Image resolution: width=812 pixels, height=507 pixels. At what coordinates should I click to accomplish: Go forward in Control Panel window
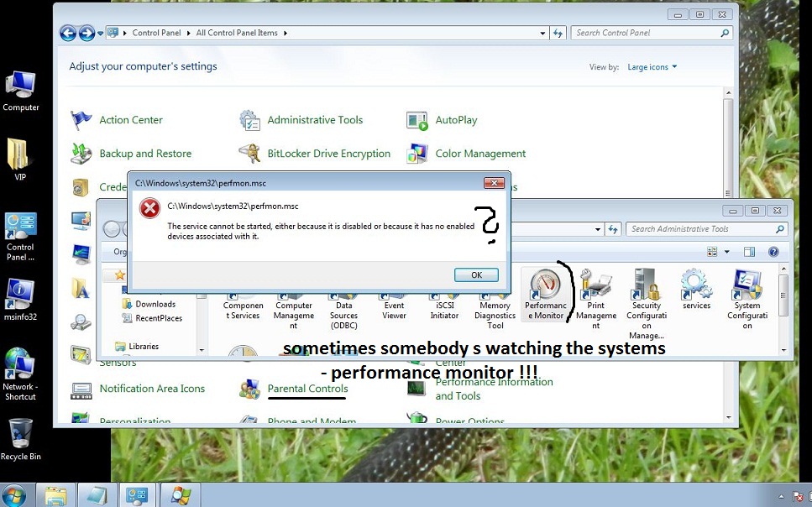click(x=86, y=33)
